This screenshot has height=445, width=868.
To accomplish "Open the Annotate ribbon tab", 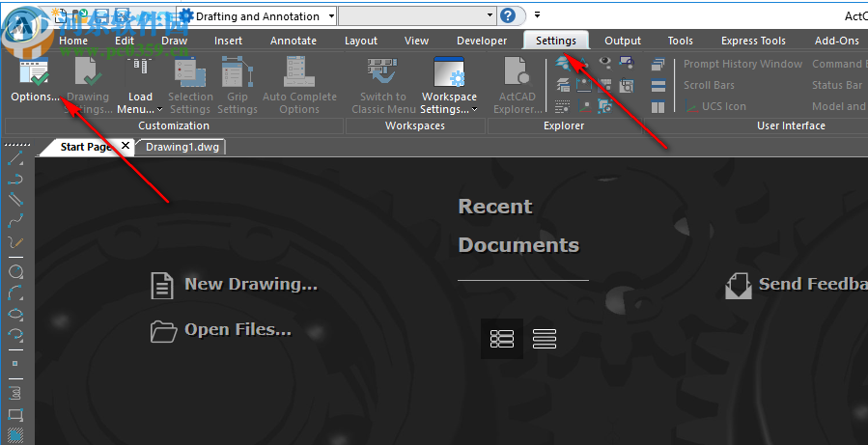I will 294,41.
